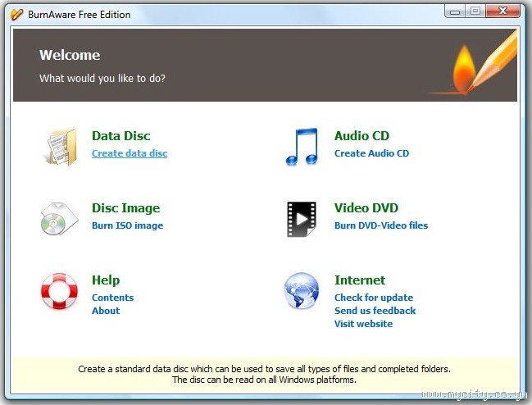Click the Disc Image heading
532x405 pixels.
(125, 208)
